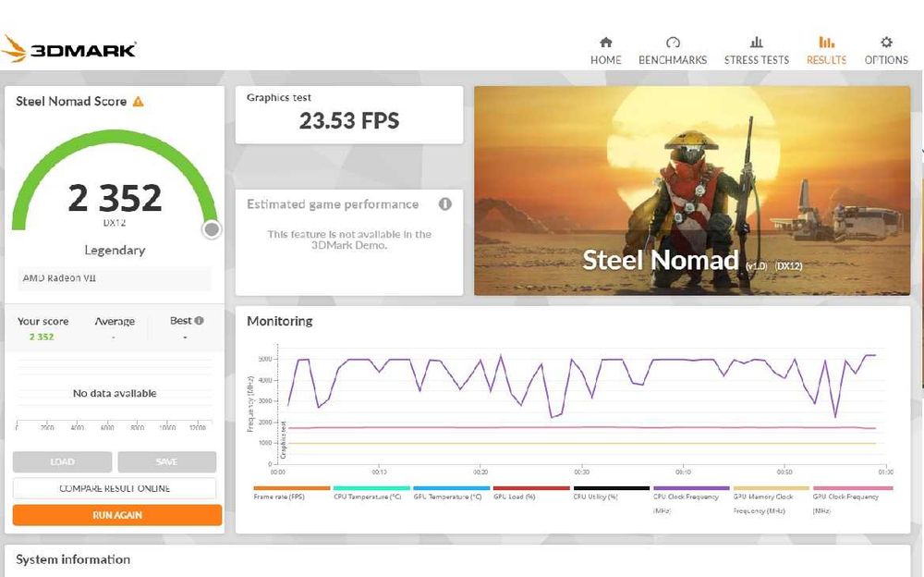Click the grey knob at the score gauge end

coord(212,229)
